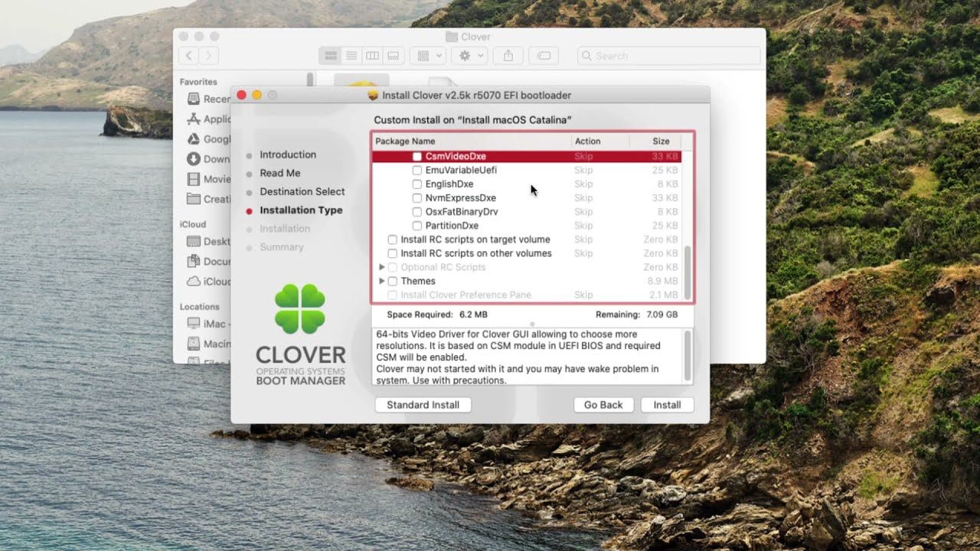The image size is (980, 551).
Task: Click the description text box scrollbar
Action: (688, 357)
